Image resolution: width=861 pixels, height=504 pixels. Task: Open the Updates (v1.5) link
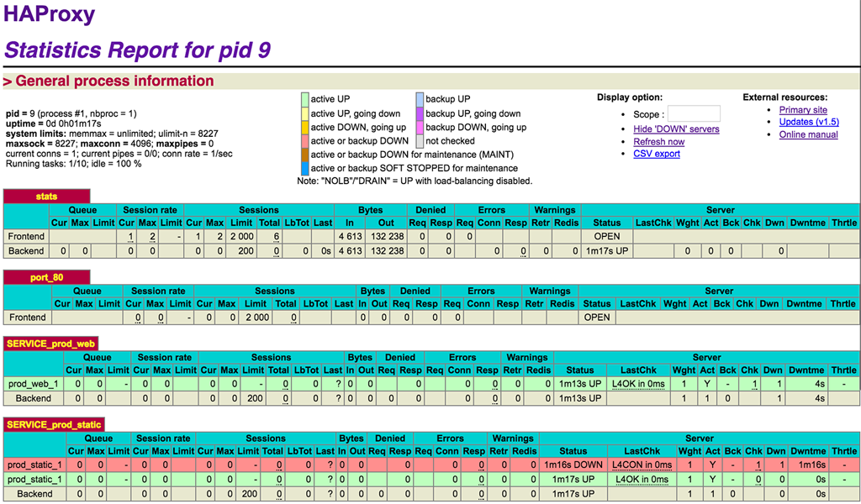point(809,122)
